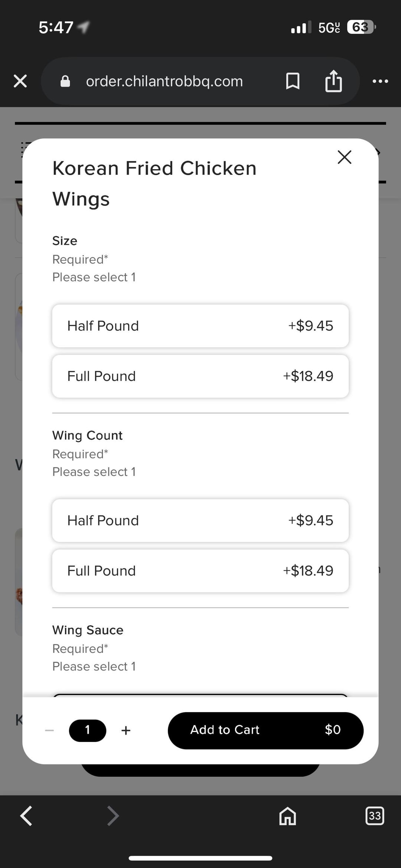Screen dimensions: 401x868
Task: Tap the browser forward arrow
Action: (113, 816)
